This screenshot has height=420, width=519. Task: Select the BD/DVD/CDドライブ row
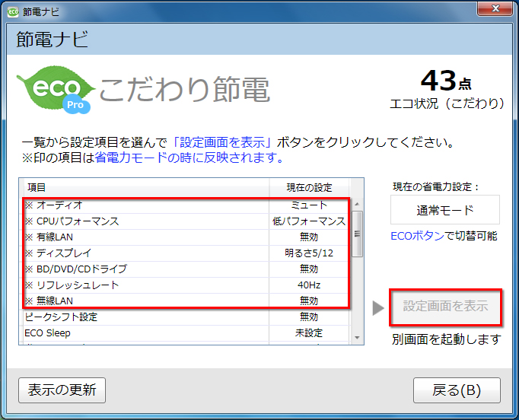tap(186, 269)
